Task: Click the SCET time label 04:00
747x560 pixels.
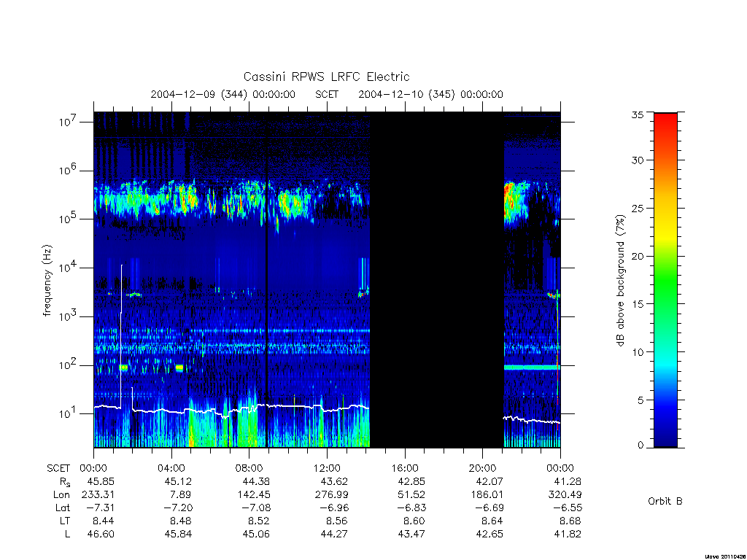Action: click(x=171, y=468)
